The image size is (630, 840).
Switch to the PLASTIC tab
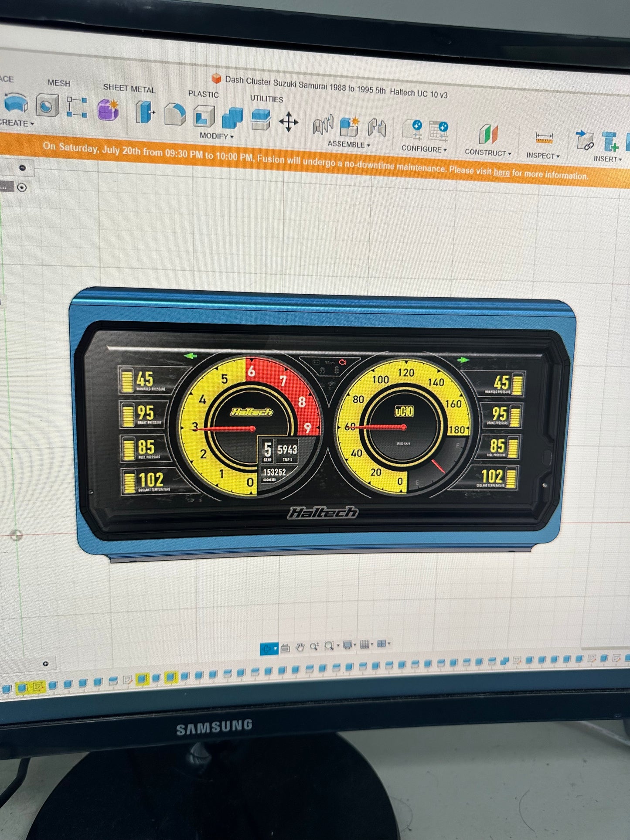click(203, 94)
